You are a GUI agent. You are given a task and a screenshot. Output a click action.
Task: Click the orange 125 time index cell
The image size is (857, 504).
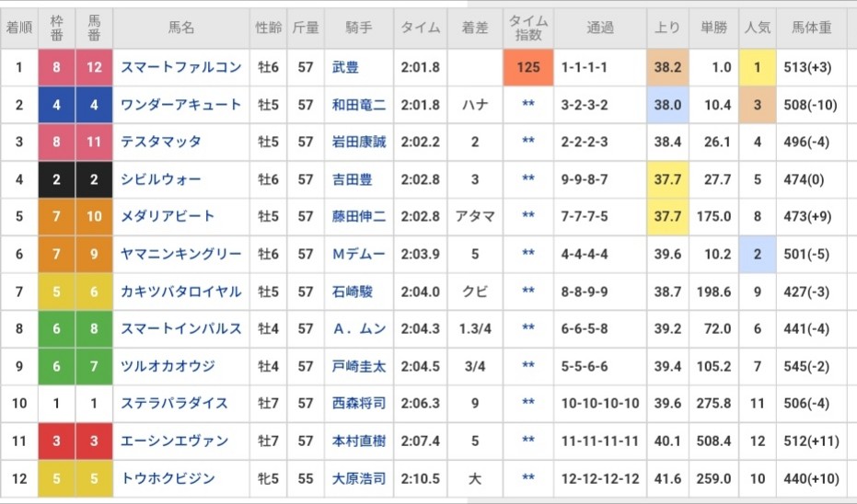coord(528,67)
